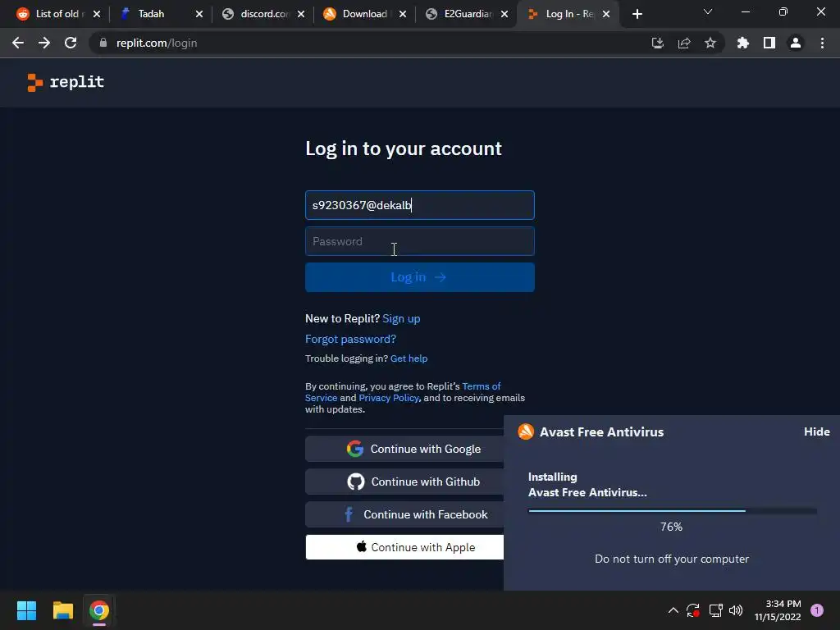The width and height of the screenshot is (840, 630).
Task: Open a new browser tab
Action: pyautogui.click(x=637, y=14)
